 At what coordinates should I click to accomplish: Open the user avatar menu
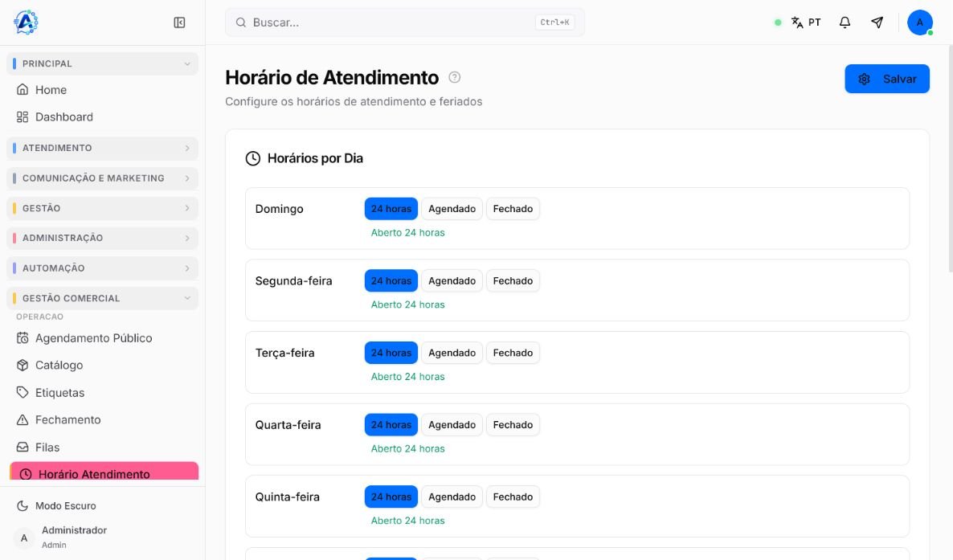click(x=919, y=22)
